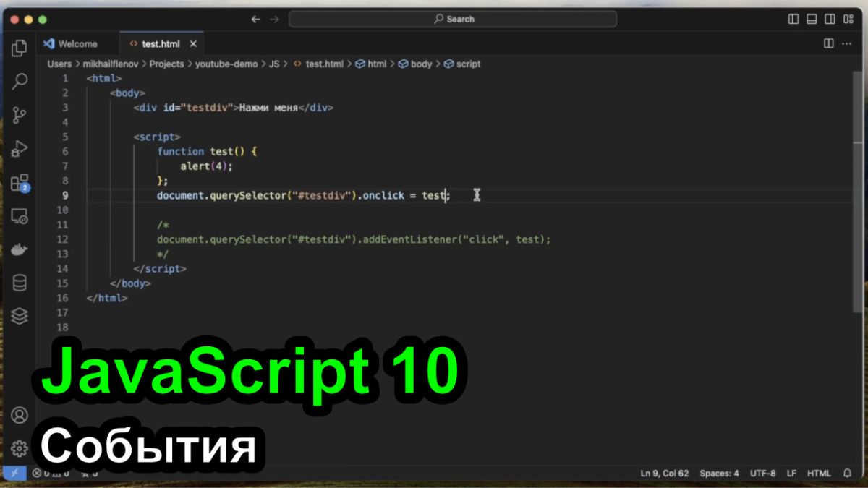
Task: Toggle the secondary side bar
Action: tap(830, 19)
